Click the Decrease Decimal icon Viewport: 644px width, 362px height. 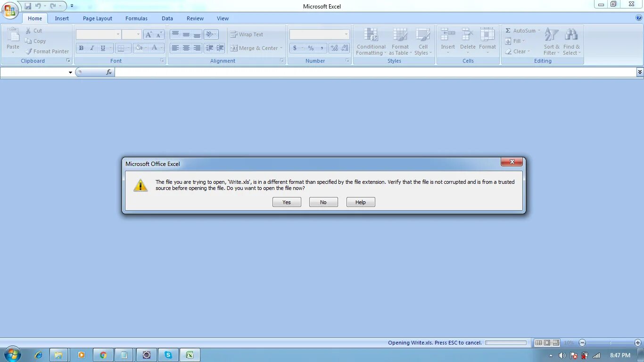pos(345,48)
